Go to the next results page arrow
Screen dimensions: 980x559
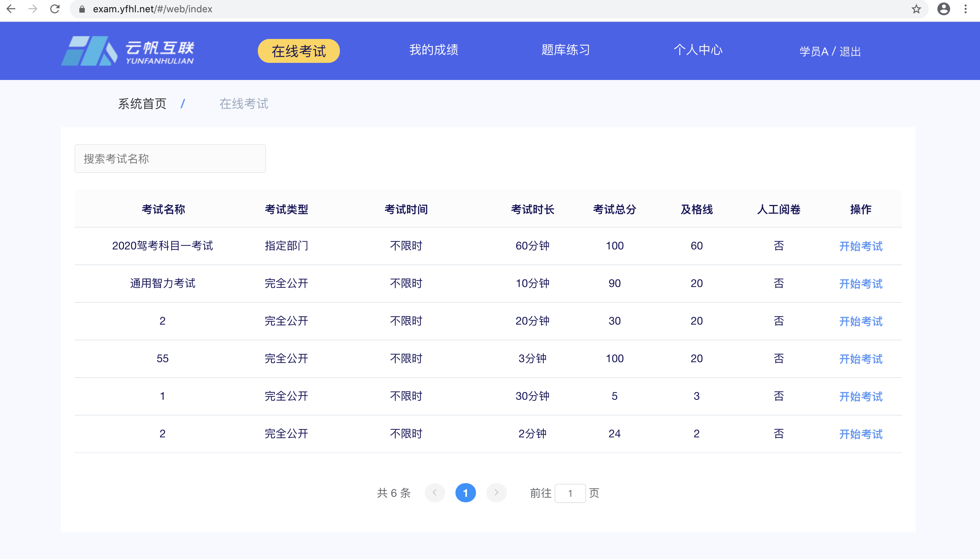pyautogui.click(x=496, y=493)
